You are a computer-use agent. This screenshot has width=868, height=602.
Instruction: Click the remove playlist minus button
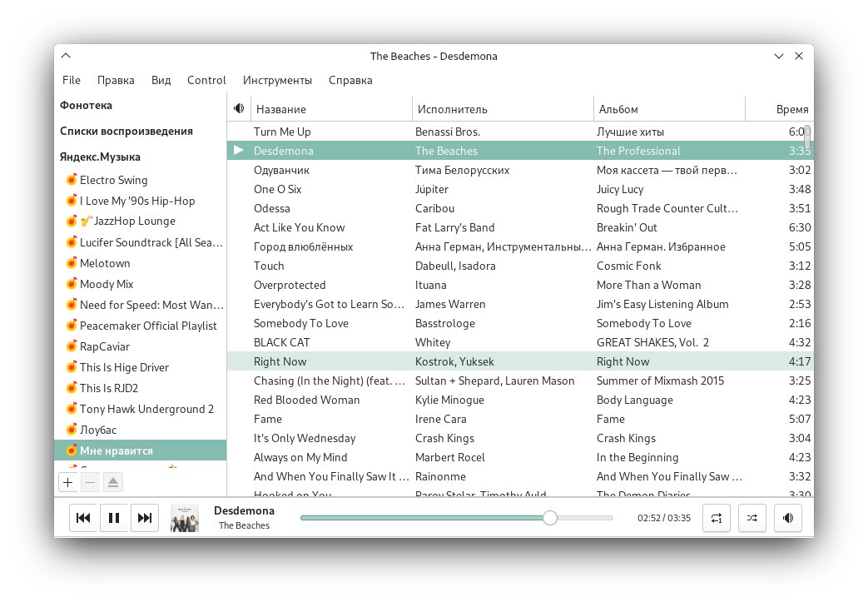pyautogui.click(x=90, y=482)
